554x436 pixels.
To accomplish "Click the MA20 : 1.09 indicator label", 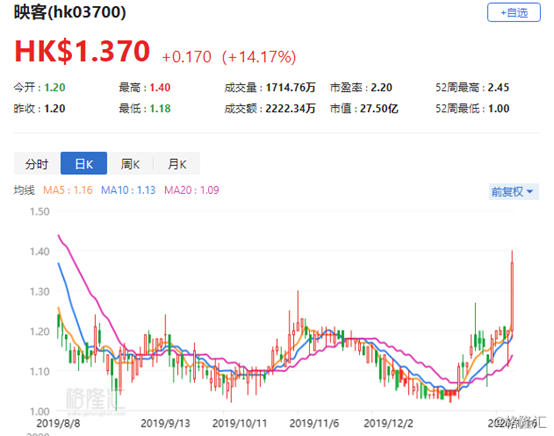I will (191, 190).
